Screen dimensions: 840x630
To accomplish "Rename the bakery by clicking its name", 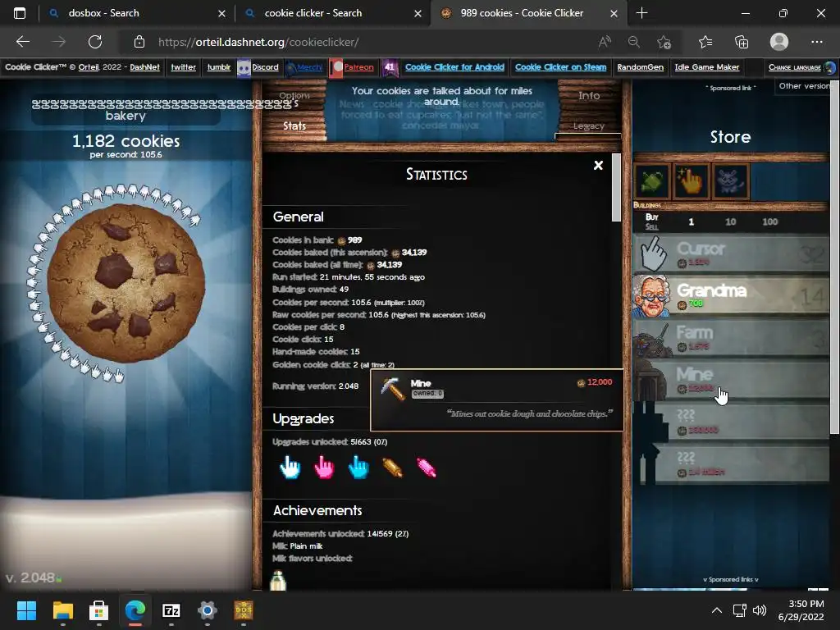I will tap(126, 110).
